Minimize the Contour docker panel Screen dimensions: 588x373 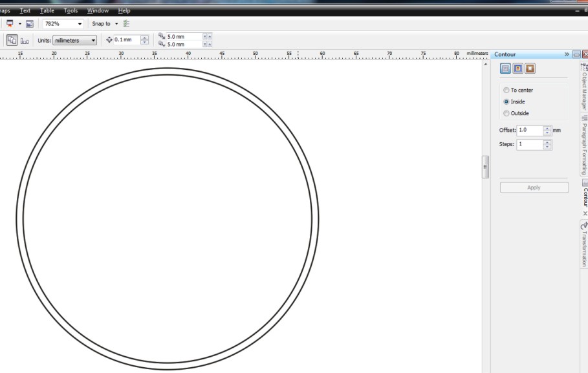[x=576, y=54]
